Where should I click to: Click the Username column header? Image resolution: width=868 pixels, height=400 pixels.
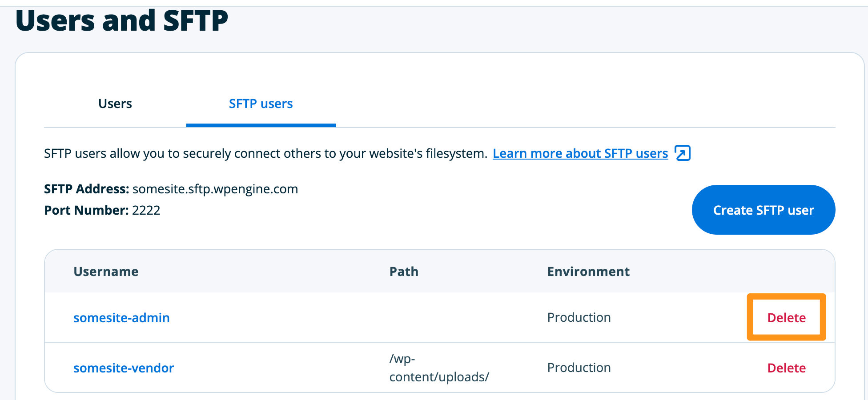[x=106, y=272]
